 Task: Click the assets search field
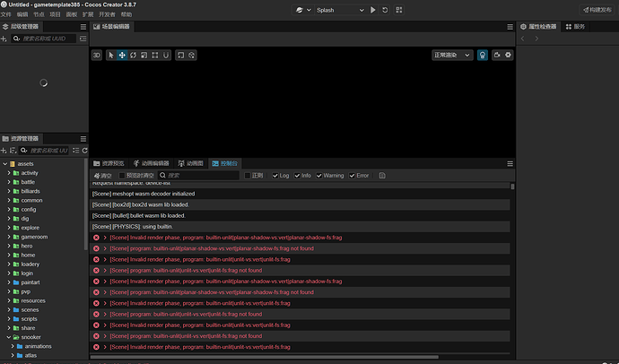(x=44, y=151)
